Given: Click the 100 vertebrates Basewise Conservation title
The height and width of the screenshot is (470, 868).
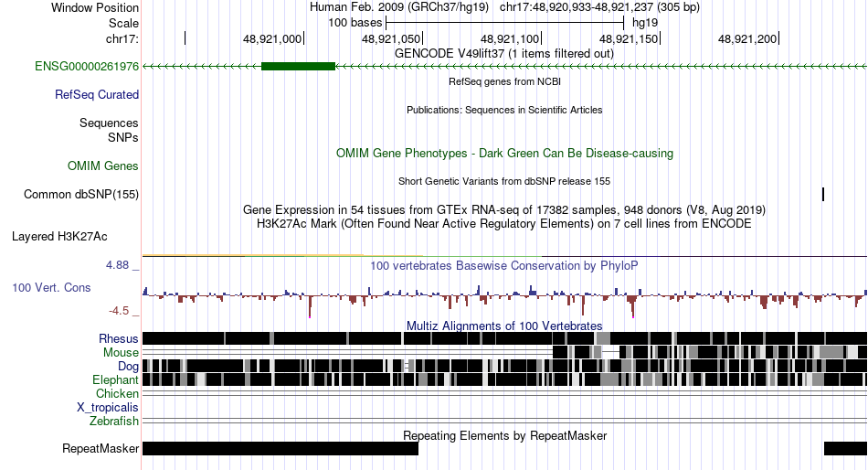Looking at the screenshot, I should click(504, 265).
